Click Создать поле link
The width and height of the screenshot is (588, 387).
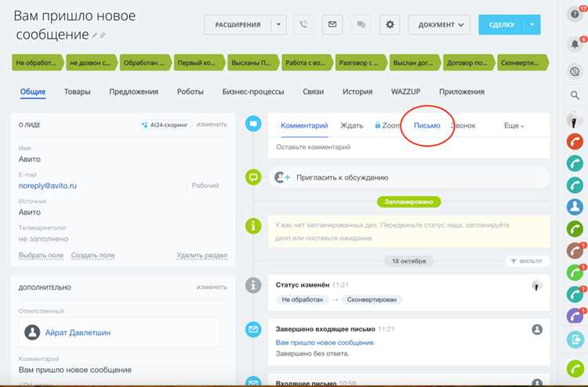[93, 255]
